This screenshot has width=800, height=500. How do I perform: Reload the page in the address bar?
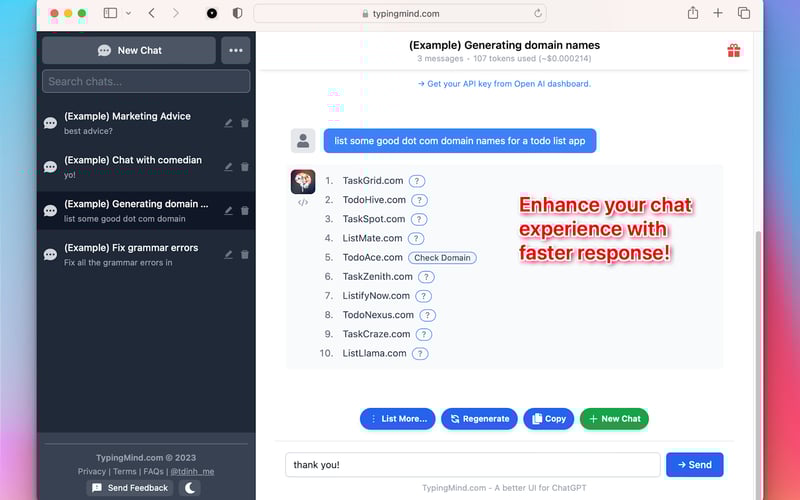(537, 13)
